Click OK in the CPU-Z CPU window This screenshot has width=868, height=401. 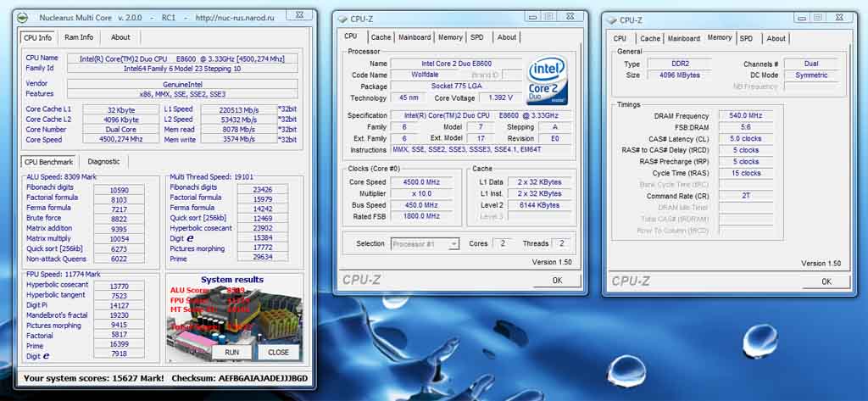(558, 281)
